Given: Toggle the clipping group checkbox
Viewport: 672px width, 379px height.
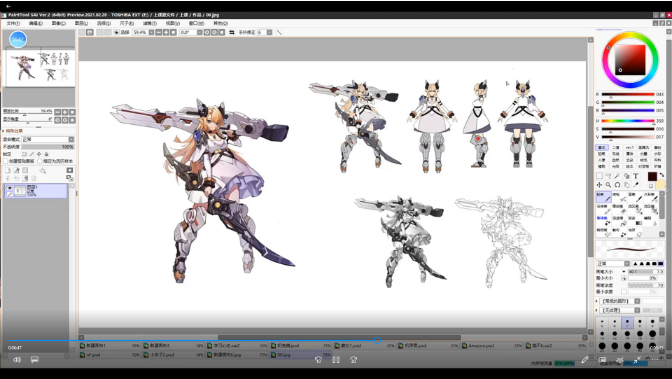Looking at the screenshot, I should pos(6,161).
